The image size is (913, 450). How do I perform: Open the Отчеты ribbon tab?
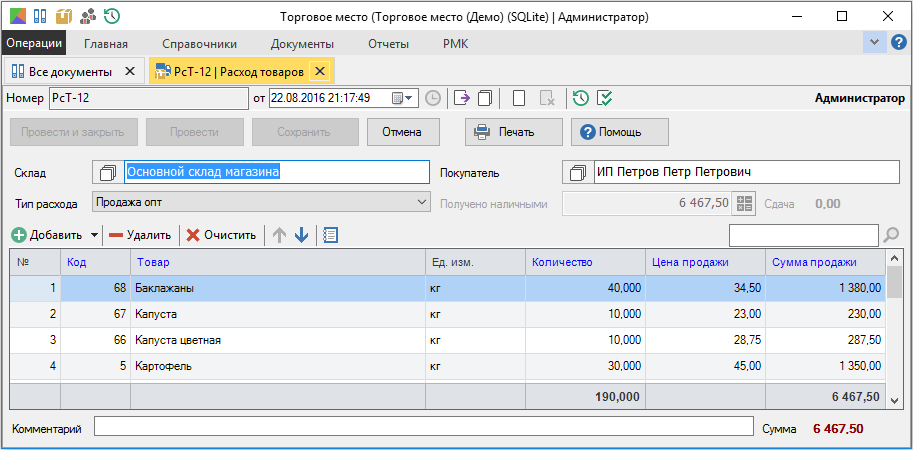tap(388, 44)
